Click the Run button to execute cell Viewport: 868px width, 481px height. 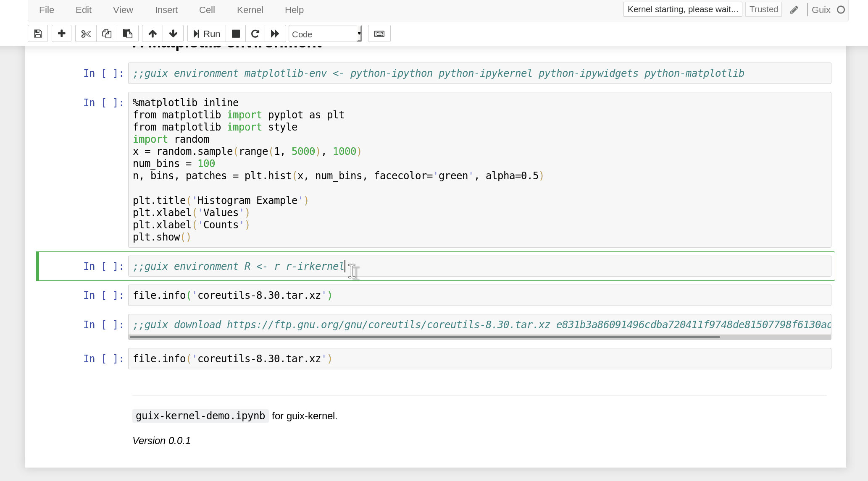click(206, 33)
